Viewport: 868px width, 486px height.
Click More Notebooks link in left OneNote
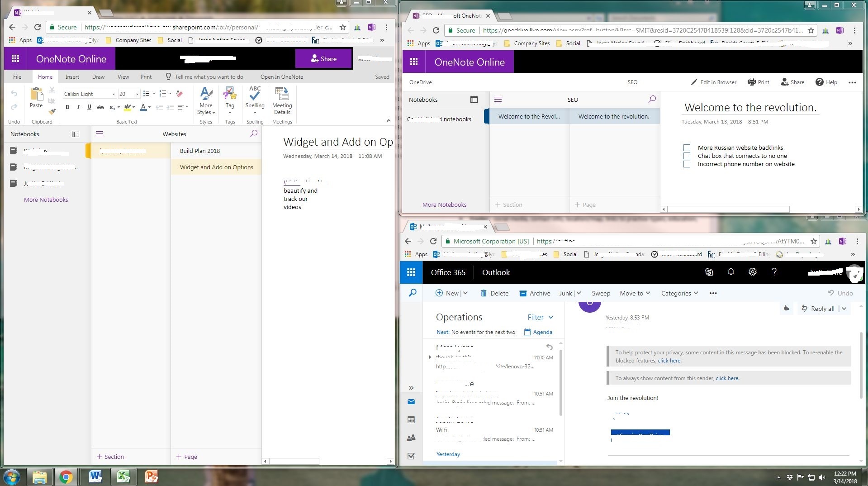point(46,200)
